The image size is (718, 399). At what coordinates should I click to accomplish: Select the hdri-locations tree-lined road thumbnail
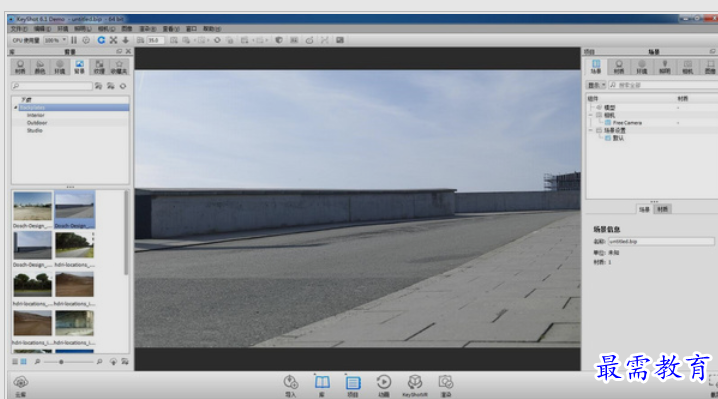[x=75, y=245]
